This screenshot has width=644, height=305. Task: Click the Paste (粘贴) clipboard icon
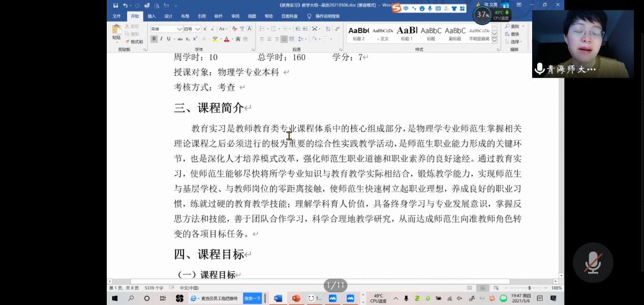[x=116, y=32]
